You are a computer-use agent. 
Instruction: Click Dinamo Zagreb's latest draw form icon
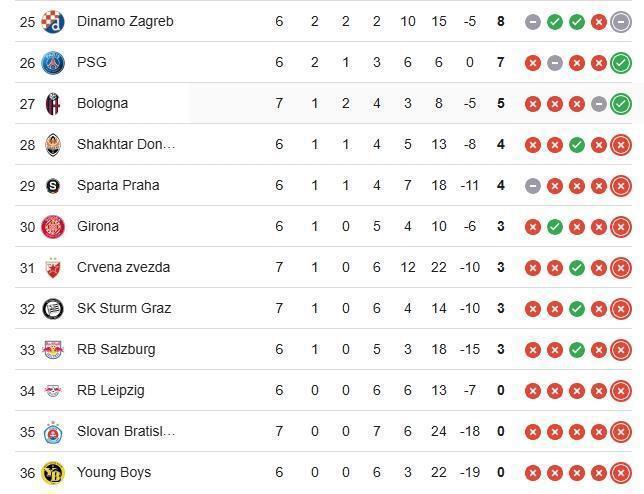[x=621, y=22]
